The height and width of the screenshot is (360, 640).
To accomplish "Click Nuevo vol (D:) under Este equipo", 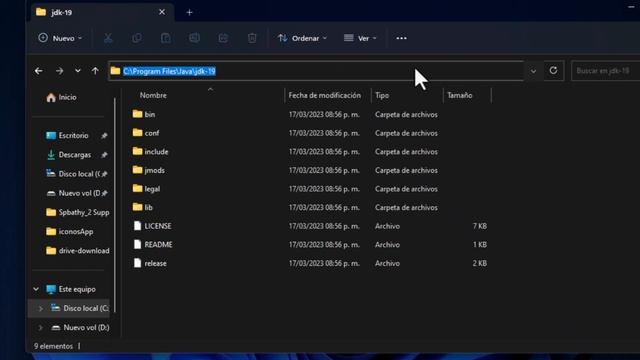I will point(80,327).
